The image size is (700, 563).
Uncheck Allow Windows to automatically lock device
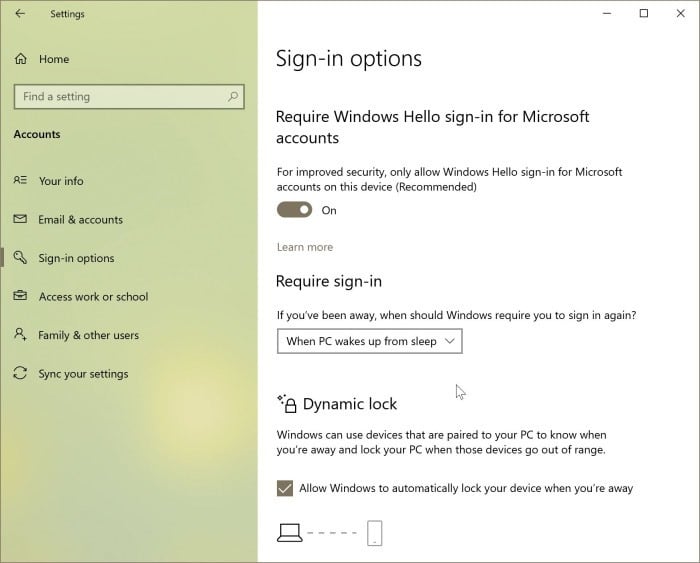pyautogui.click(x=285, y=488)
